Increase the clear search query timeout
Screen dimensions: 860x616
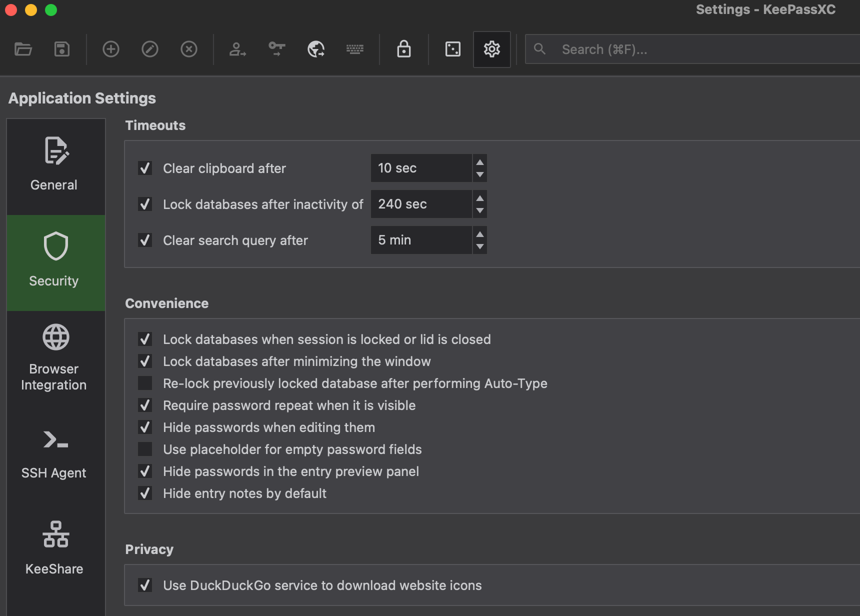[x=480, y=234]
